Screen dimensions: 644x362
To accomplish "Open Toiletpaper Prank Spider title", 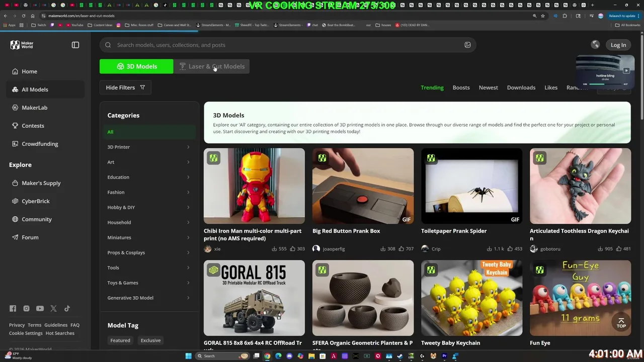I will click(454, 231).
